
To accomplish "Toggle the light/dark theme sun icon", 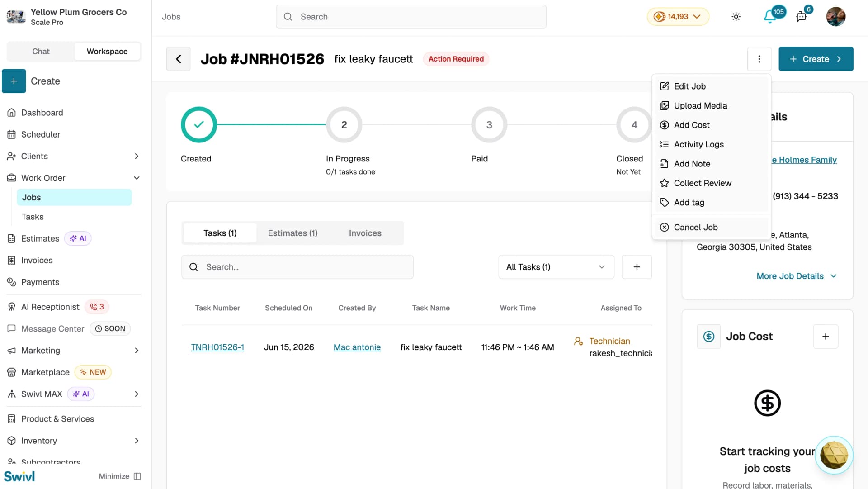I will [x=736, y=17].
